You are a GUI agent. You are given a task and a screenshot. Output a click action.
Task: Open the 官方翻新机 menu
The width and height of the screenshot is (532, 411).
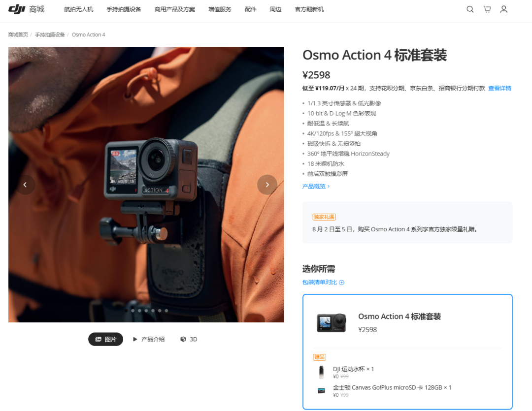point(309,9)
